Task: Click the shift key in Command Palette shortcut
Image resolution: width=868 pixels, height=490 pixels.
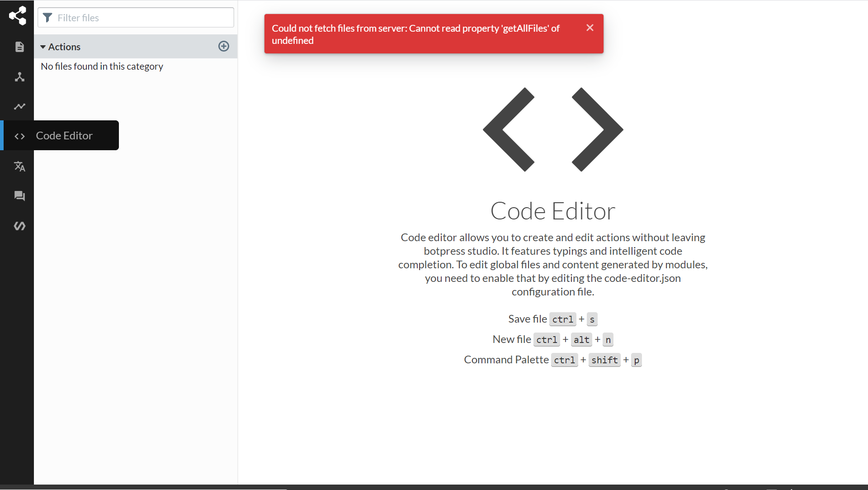Action: pyautogui.click(x=604, y=360)
